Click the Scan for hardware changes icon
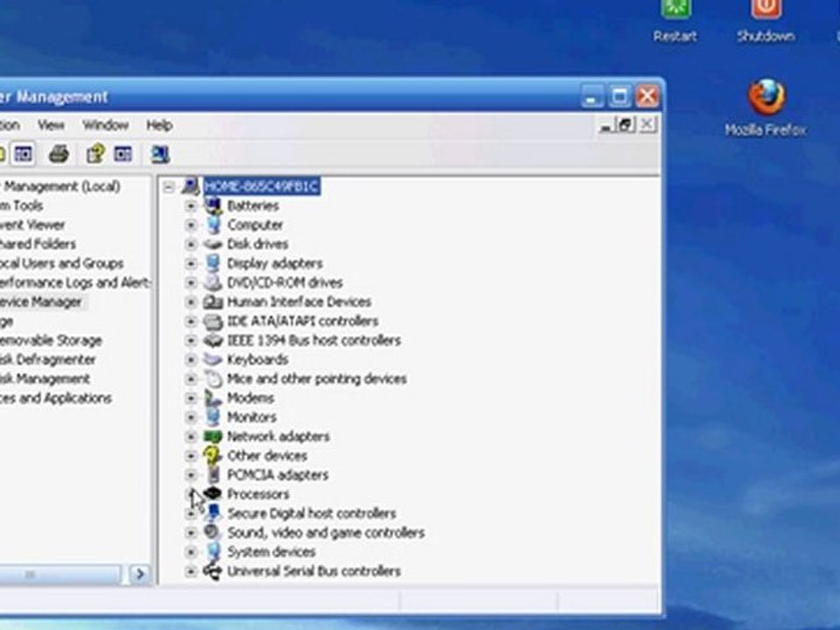Image resolution: width=840 pixels, height=630 pixels. point(159,155)
